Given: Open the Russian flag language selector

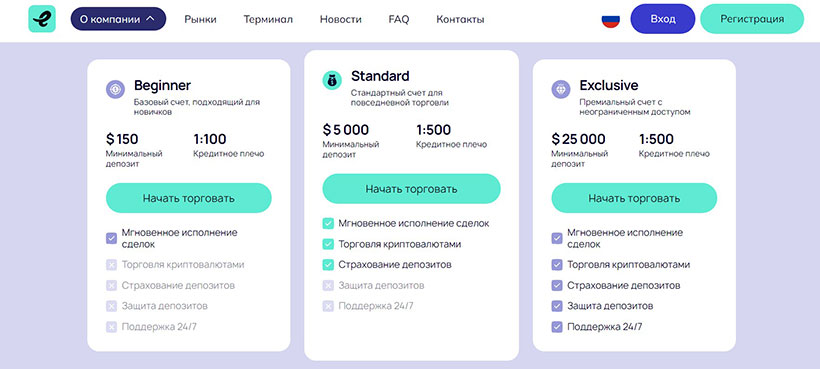Looking at the screenshot, I should [611, 19].
